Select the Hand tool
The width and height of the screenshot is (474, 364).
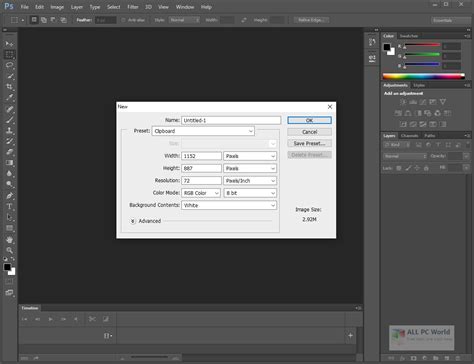click(x=9, y=239)
